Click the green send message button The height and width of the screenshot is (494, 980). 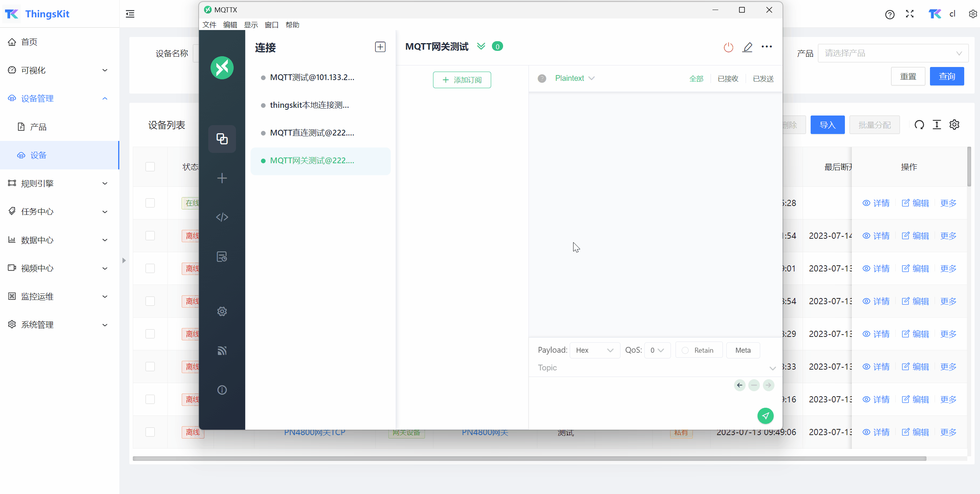(x=765, y=415)
